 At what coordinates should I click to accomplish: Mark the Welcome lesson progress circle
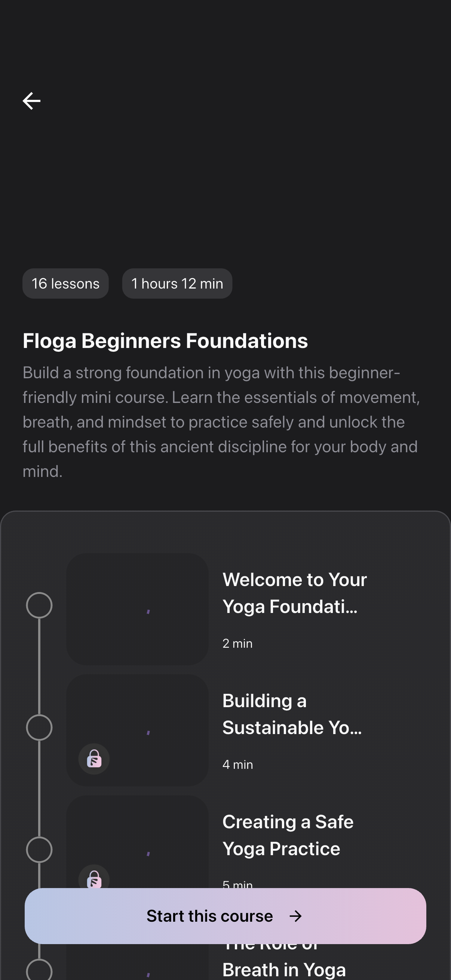pyautogui.click(x=39, y=605)
